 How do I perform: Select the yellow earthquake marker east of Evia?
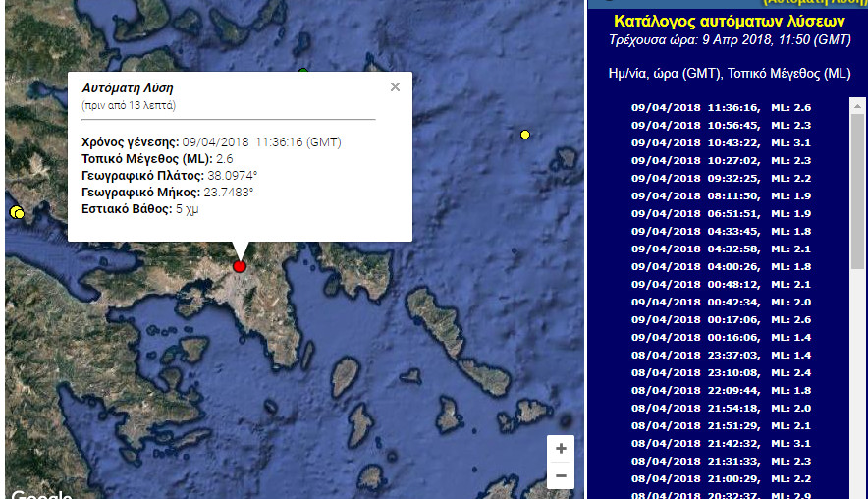[525, 135]
